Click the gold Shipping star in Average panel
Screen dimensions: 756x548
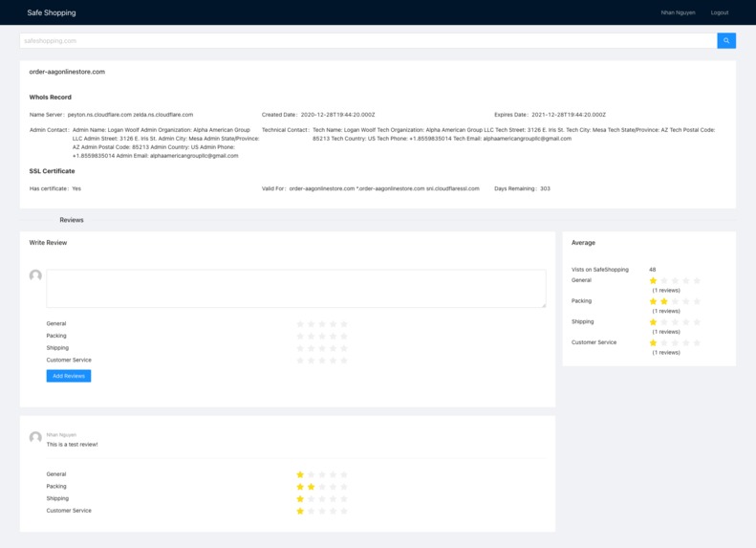pos(653,322)
